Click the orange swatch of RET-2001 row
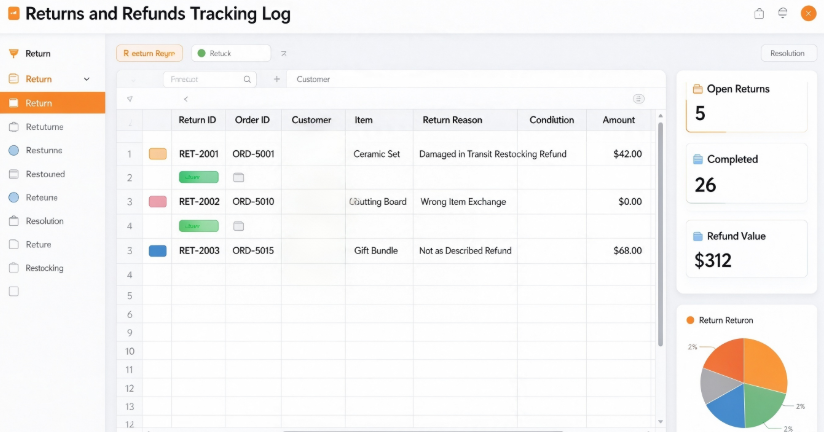824x432 pixels. 158,154
